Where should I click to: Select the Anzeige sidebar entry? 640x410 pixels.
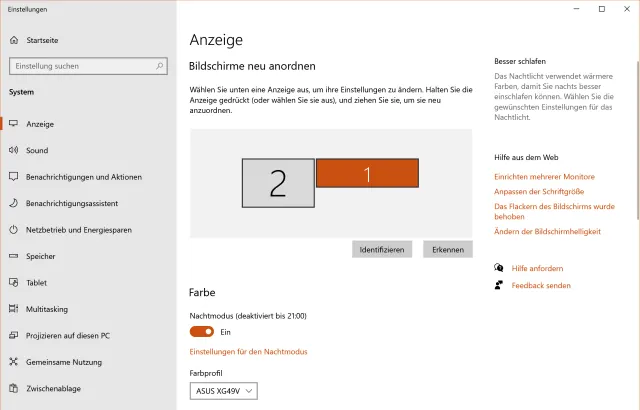point(88,124)
